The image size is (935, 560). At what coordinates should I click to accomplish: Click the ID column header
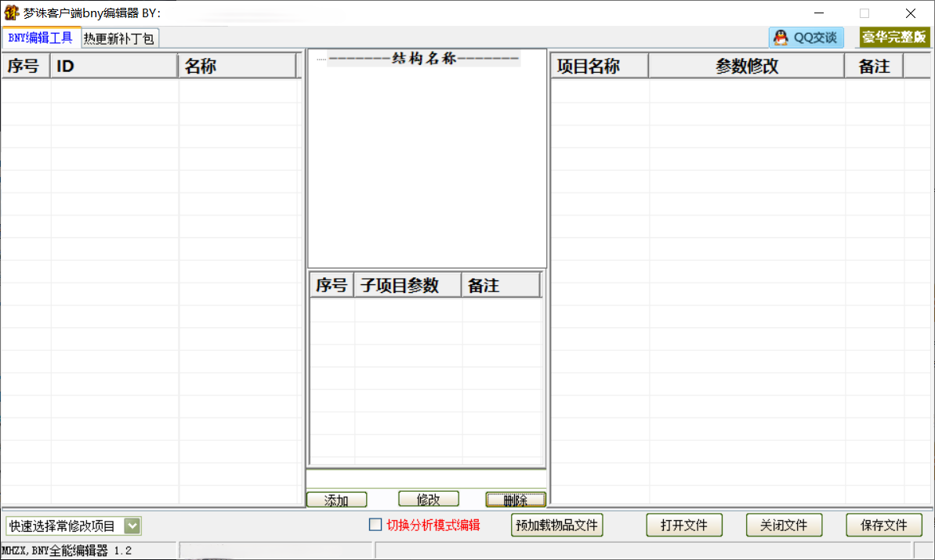point(114,67)
